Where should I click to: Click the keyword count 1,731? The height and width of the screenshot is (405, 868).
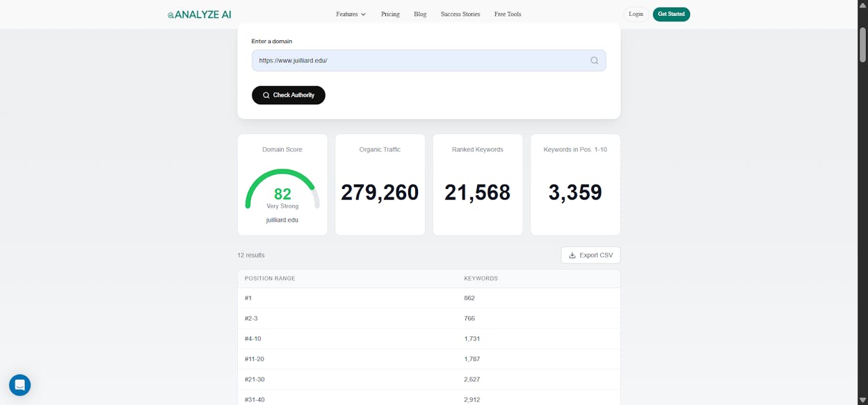point(472,339)
